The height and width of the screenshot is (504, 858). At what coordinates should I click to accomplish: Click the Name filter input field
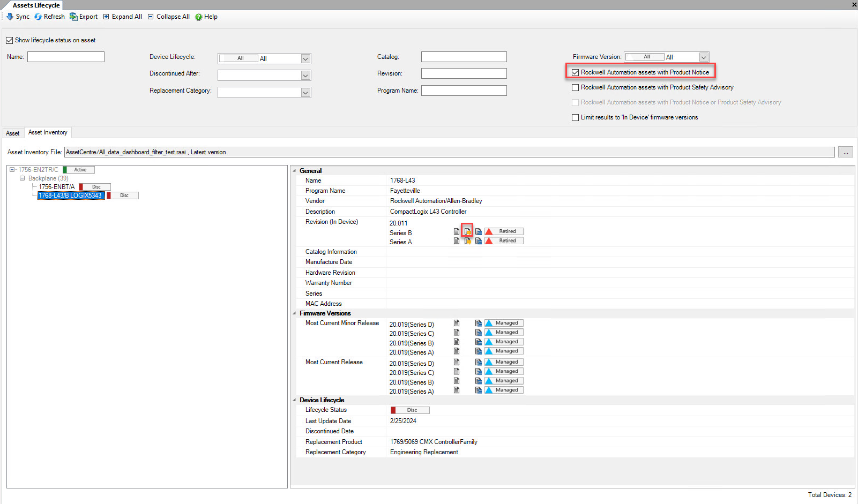pos(66,57)
